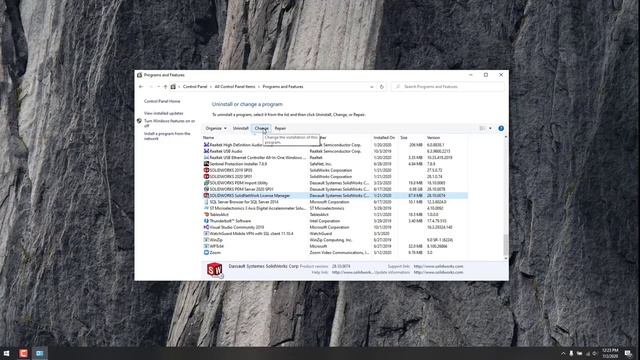Image resolution: width=640 pixels, height=360 pixels.
Task: Select the Zoom Video Communications publisher cell
Action: [339, 253]
